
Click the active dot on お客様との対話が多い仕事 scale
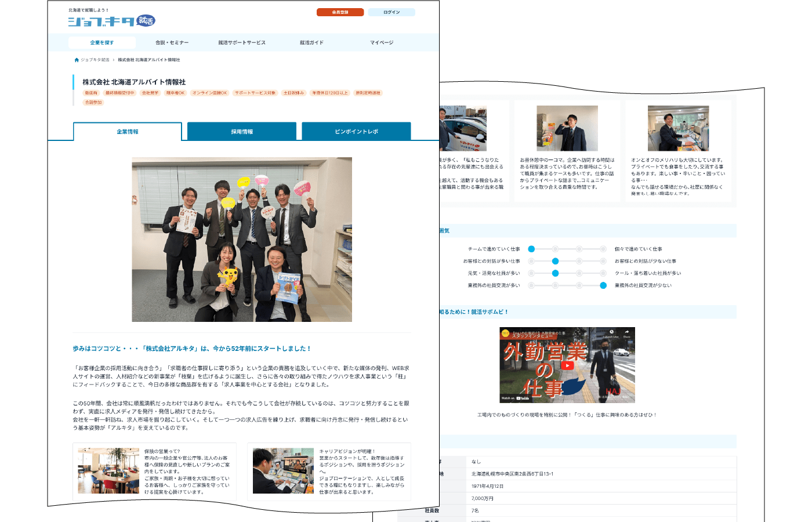coord(555,261)
